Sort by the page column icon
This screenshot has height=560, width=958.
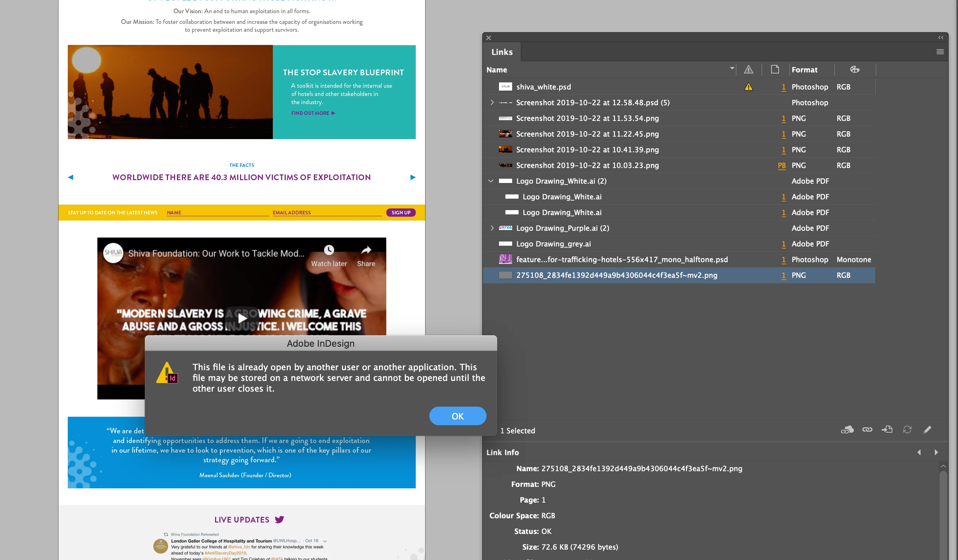coord(775,70)
